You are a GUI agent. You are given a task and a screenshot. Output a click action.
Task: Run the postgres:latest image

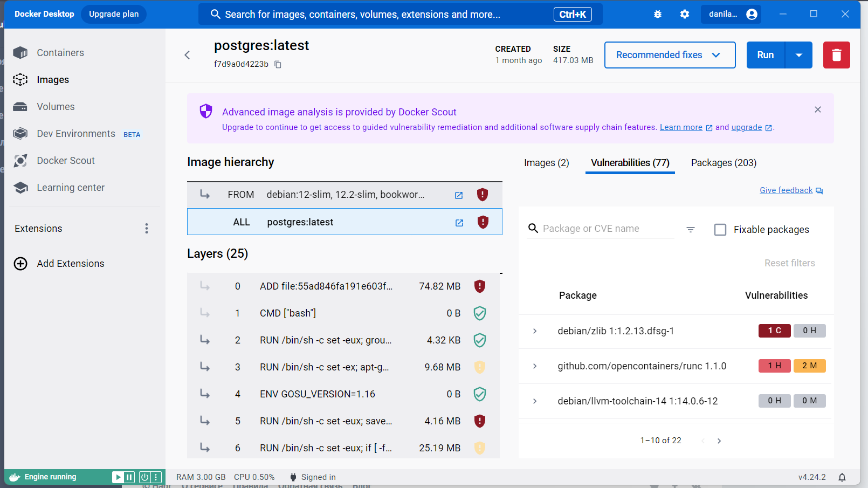(x=766, y=55)
